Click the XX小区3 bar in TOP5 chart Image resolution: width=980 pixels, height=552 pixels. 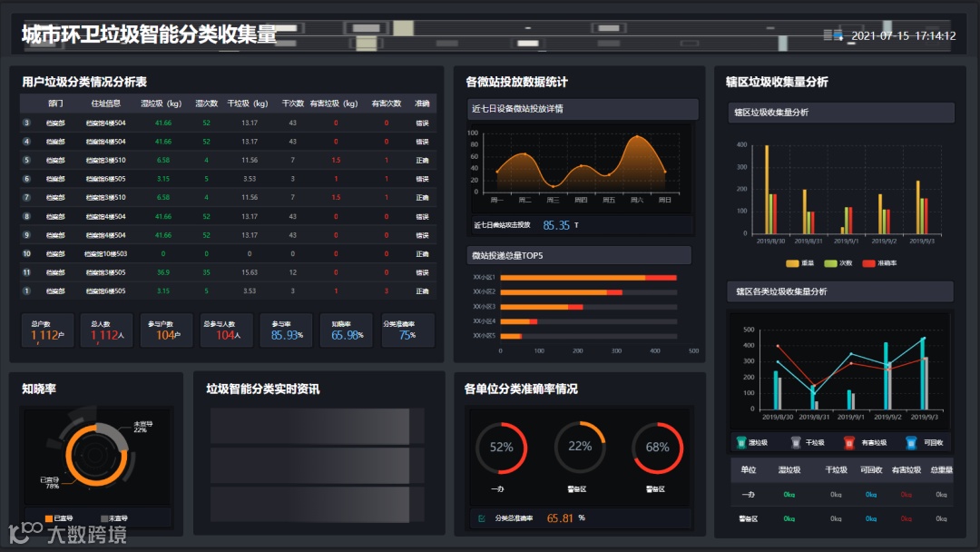[x=542, y=307]
